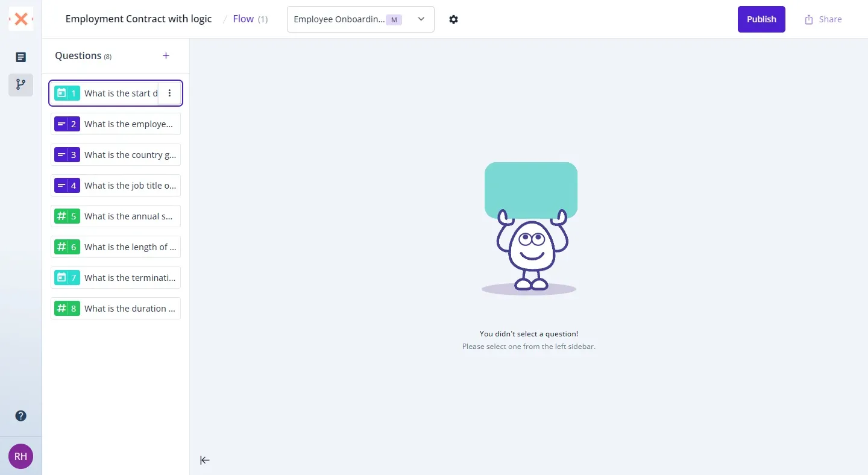Open the RH user avatar menu
This screenshot has height=475, width=868.
21,456
